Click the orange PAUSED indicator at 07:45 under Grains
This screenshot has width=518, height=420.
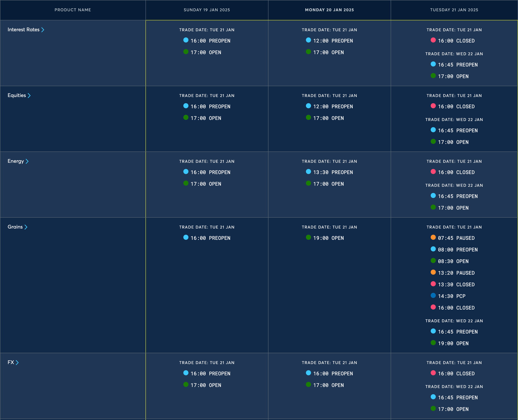433,237
